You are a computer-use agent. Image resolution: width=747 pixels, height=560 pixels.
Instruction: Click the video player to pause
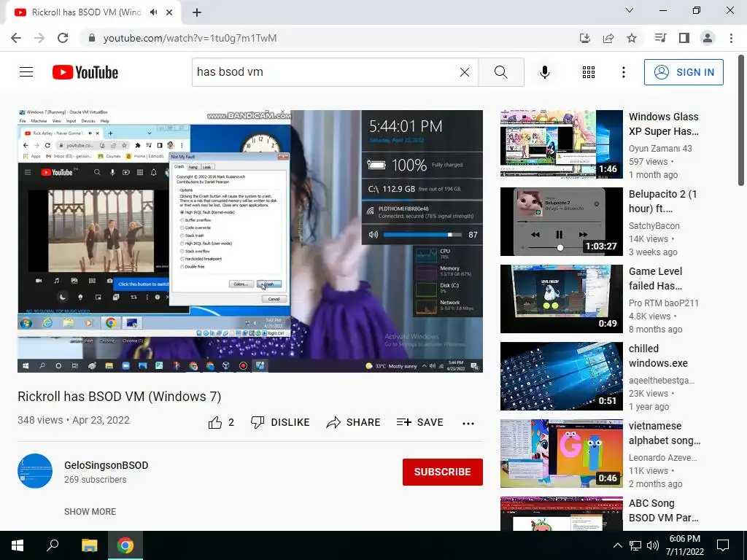(250, 241)
